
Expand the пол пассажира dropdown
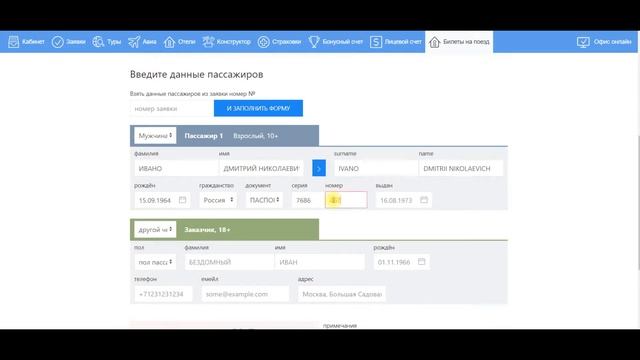pos(155,262)
